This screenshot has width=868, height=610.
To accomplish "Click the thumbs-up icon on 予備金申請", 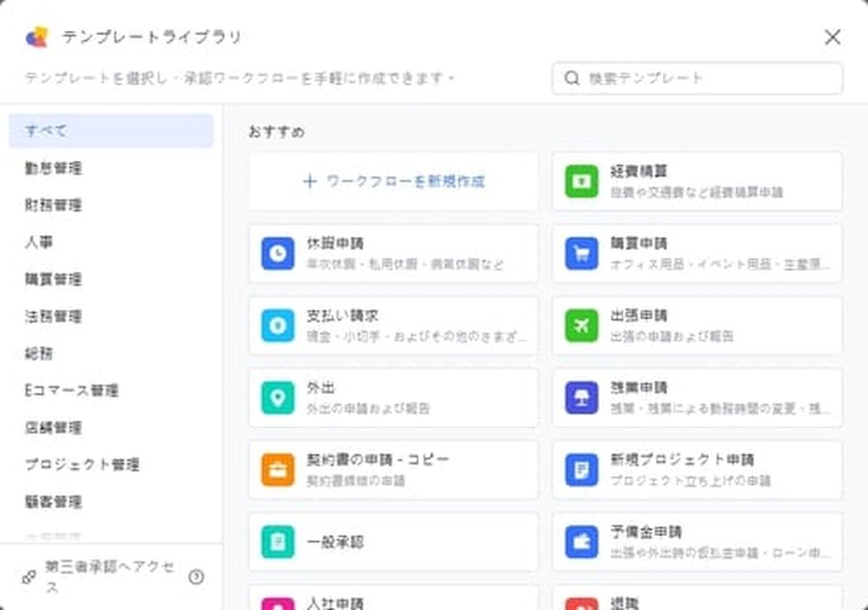I will point(580,542).
